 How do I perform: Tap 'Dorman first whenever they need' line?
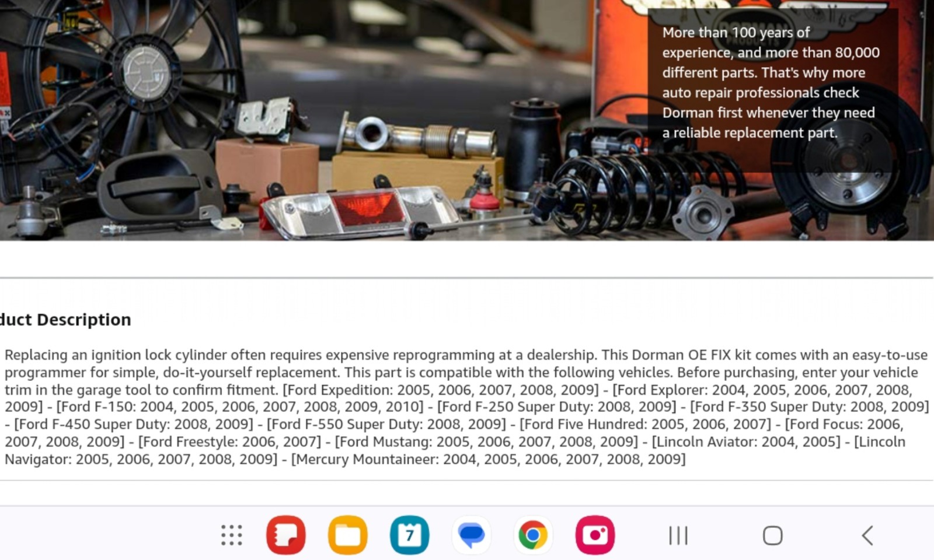768,113
